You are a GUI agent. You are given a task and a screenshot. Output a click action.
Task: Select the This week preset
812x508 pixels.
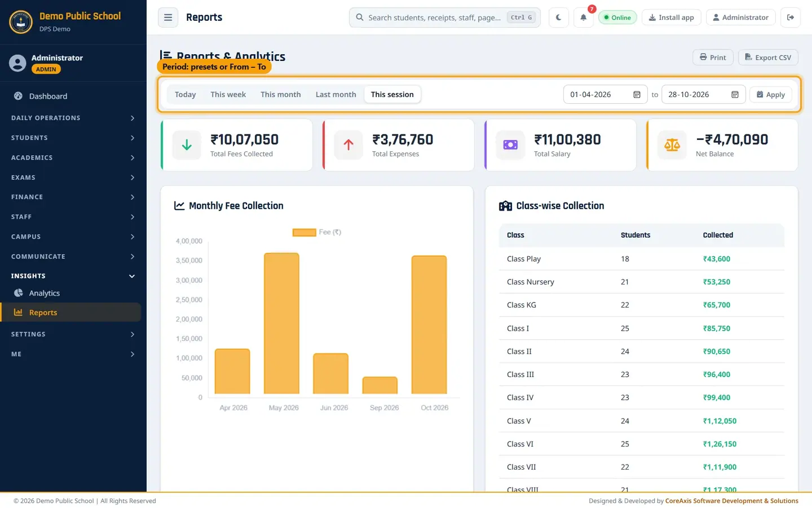click(228, 94)
